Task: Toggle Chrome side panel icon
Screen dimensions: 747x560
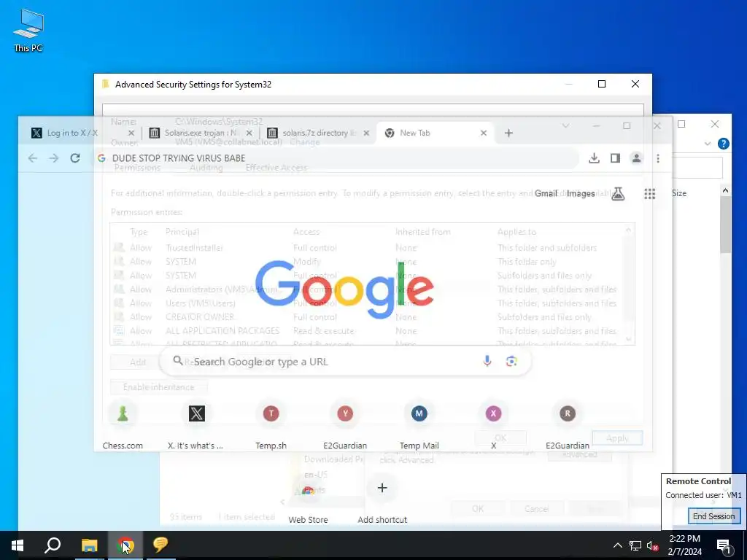Action: coord(615,158)
